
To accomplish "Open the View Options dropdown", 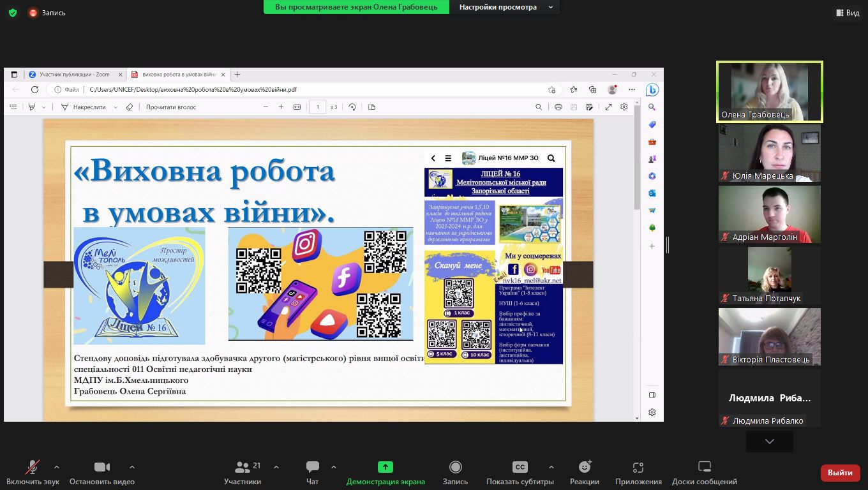I will (506, 7).
